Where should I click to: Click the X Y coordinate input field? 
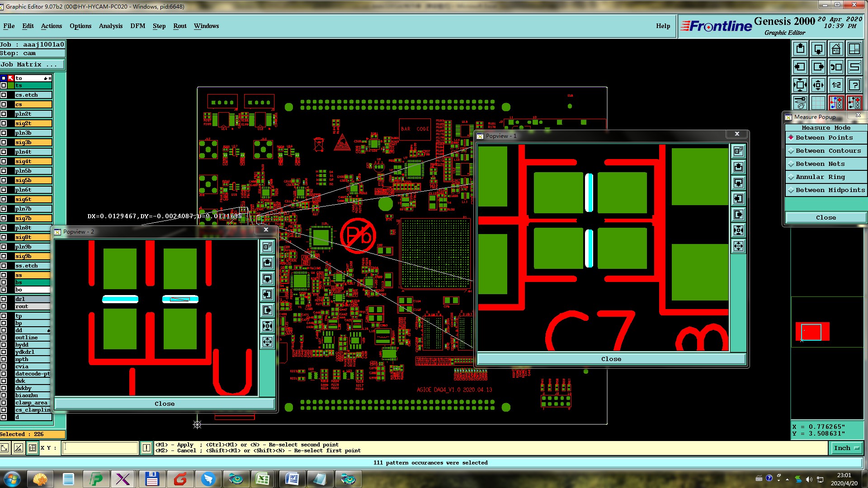pyautogui.click(x=100, y=448)
